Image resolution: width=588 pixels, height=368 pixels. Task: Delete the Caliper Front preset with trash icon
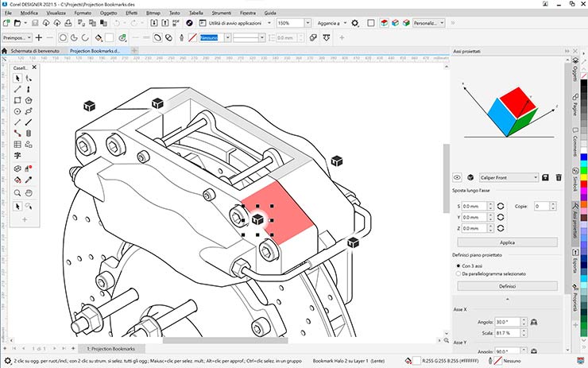point(558,178)
